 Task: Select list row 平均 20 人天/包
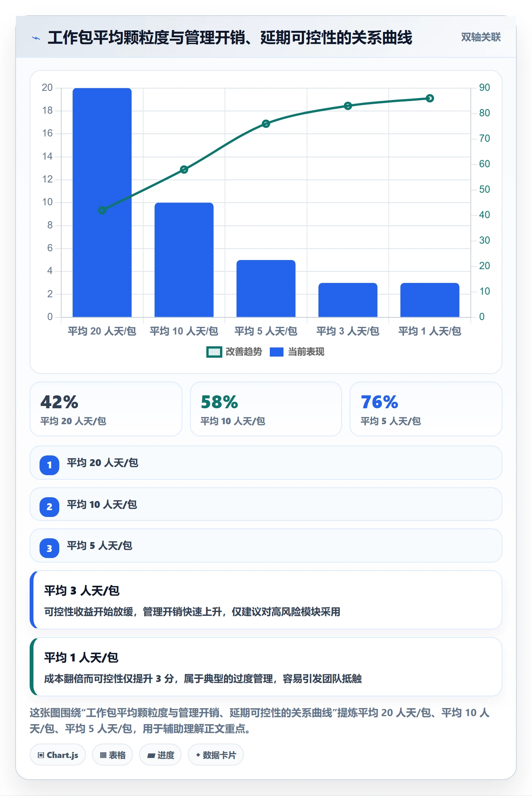pyautogui.click(x=266, y=463)
